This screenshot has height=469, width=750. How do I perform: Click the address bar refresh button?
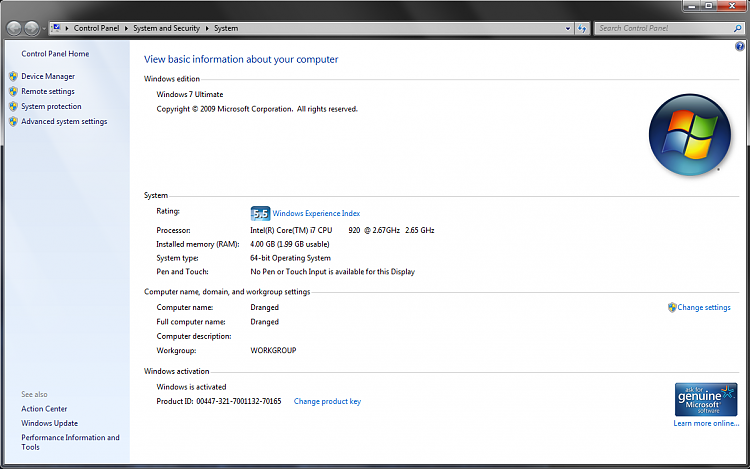(x=582, y=28)
